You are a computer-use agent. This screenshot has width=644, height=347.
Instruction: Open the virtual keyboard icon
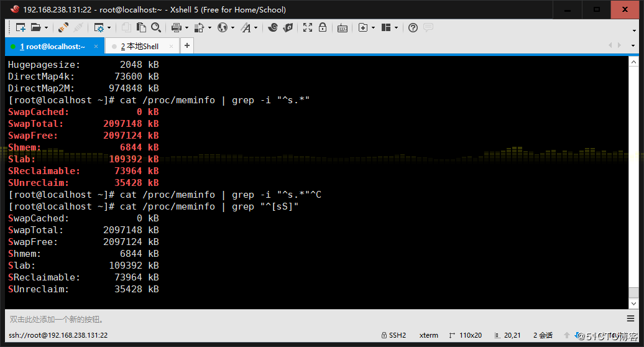point(342,27)
